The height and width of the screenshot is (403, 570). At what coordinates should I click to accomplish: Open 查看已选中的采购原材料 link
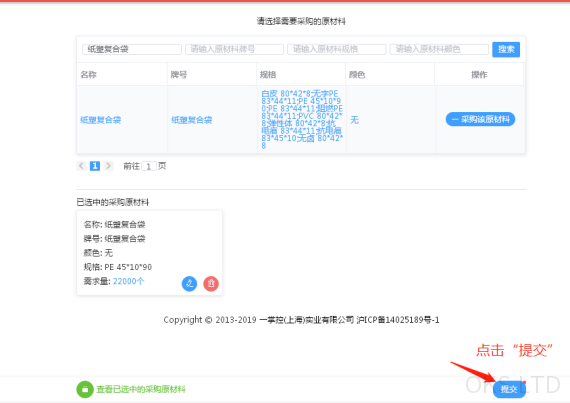[141, 389]
